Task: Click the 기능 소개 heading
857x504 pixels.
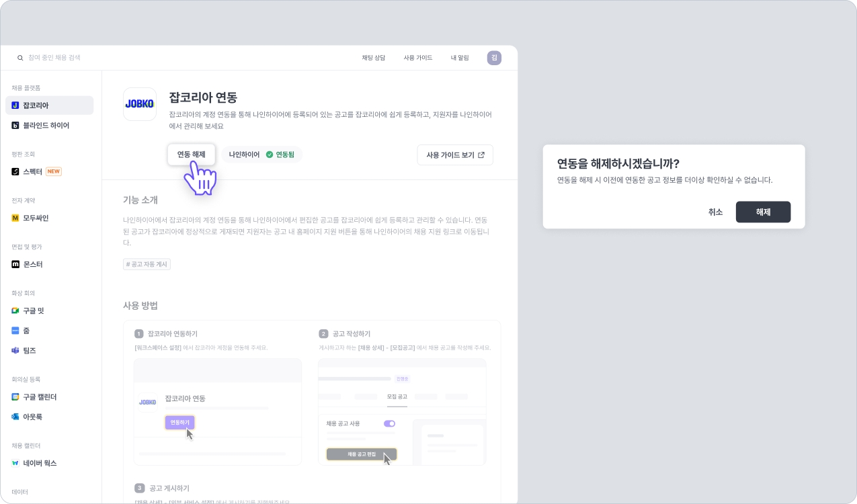Action: point(140,200)
